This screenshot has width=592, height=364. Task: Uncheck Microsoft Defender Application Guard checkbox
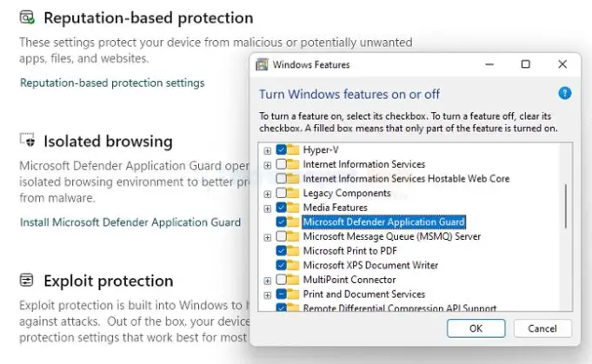tap(282, 222)
